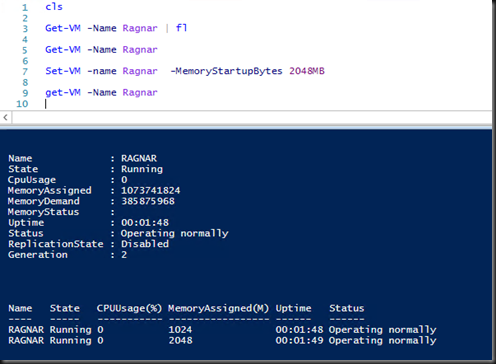Click the 2048 memory value in table

tap(180, 340)
